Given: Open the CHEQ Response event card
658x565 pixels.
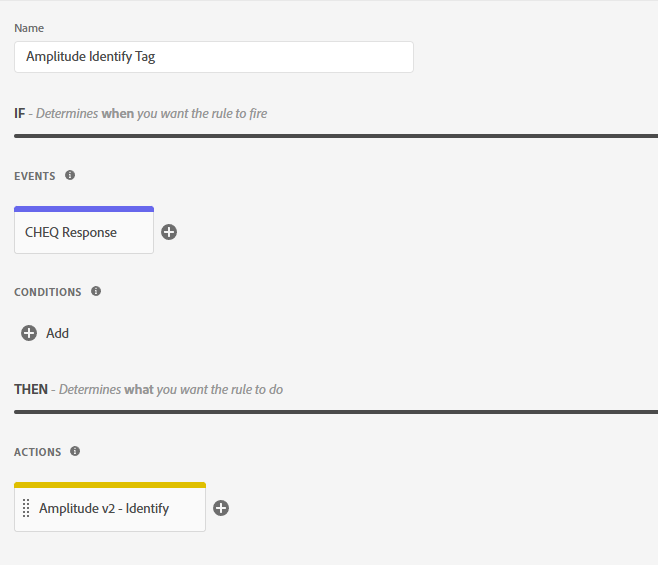Looking at the screenshot, I should point(84,232).
